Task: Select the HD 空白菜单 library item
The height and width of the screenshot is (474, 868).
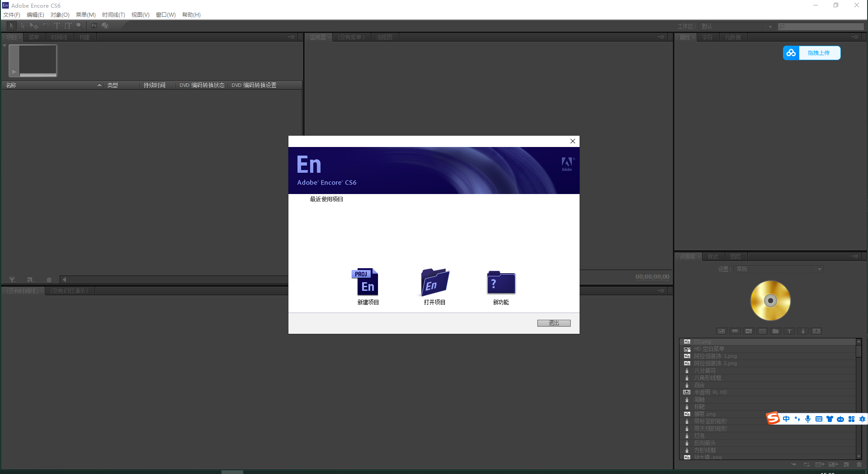Action: 768,349
